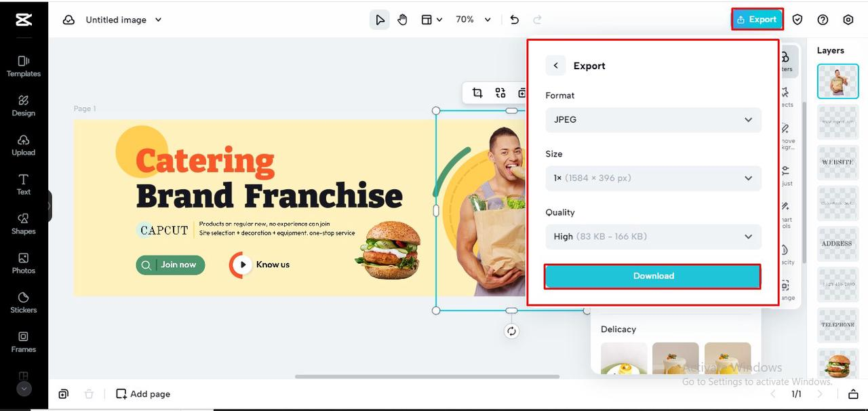
Task: Open the Photos panel
Action: click(x=24, y=263)
